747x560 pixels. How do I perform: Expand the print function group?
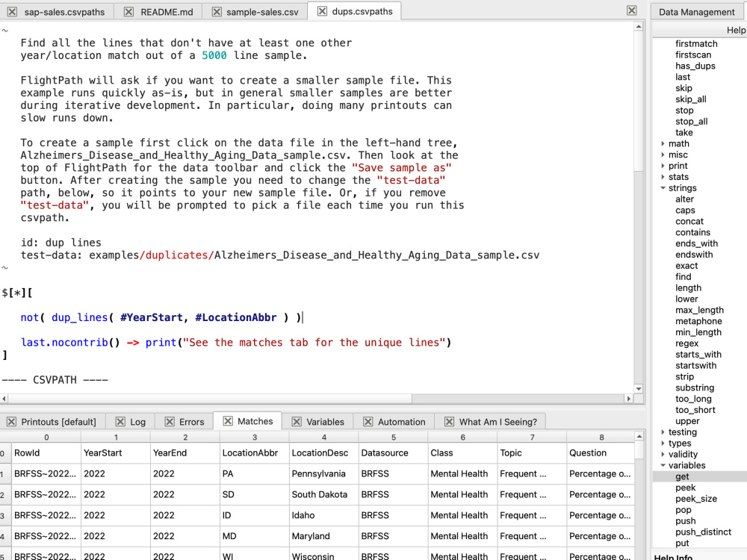point(663,166)
